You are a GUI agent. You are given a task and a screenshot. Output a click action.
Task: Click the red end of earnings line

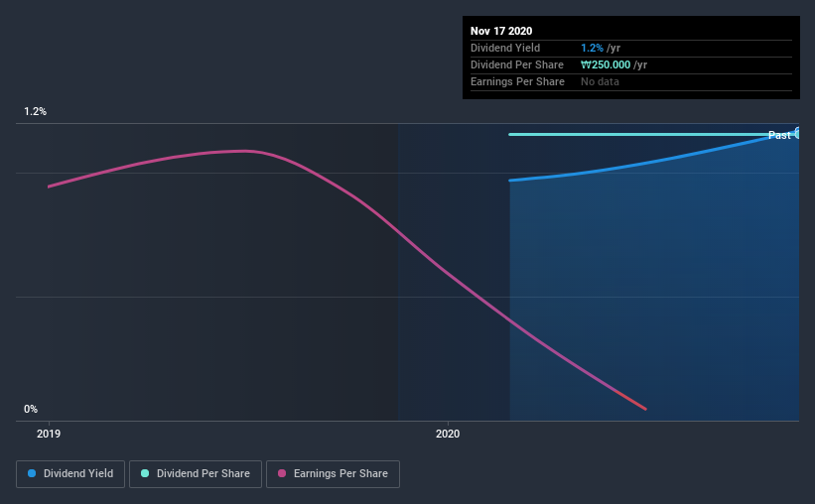click(x=633, y=401)
